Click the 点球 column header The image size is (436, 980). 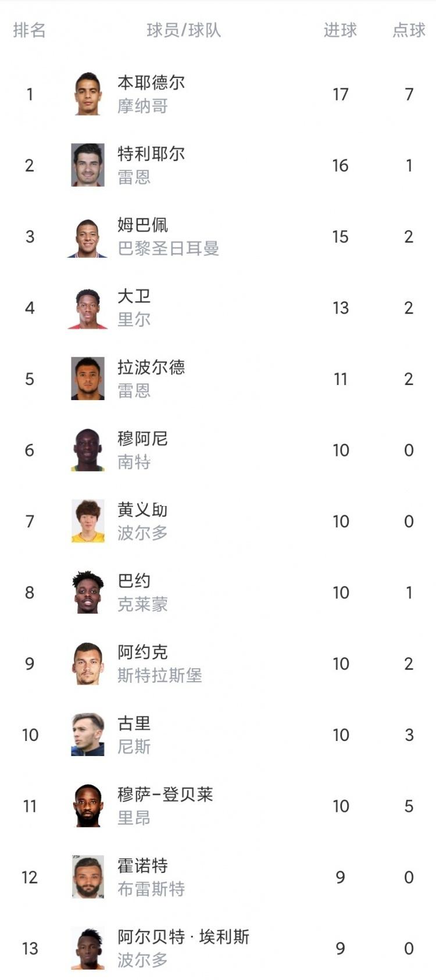click(409, 30)
